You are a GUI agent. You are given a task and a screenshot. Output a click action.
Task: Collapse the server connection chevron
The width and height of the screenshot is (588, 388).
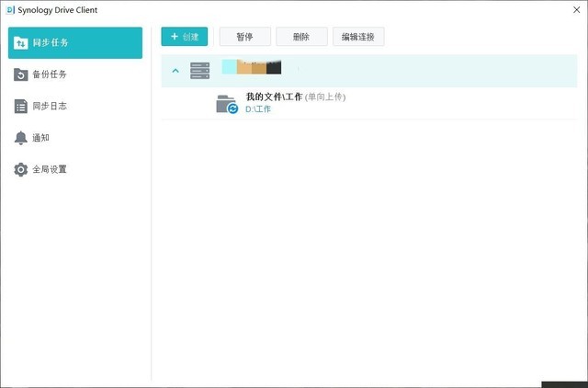[x=175, y=71]
